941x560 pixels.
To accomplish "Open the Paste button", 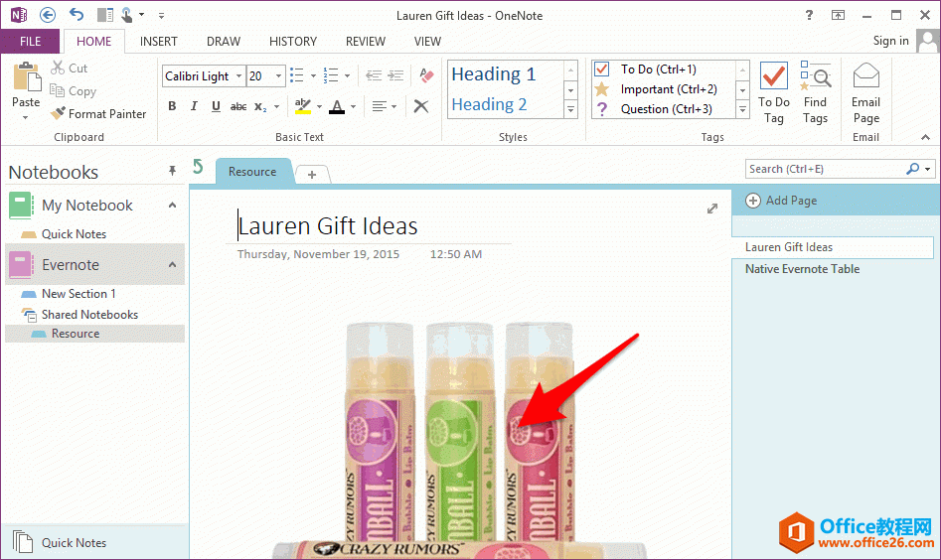I will tap(26, 91).
